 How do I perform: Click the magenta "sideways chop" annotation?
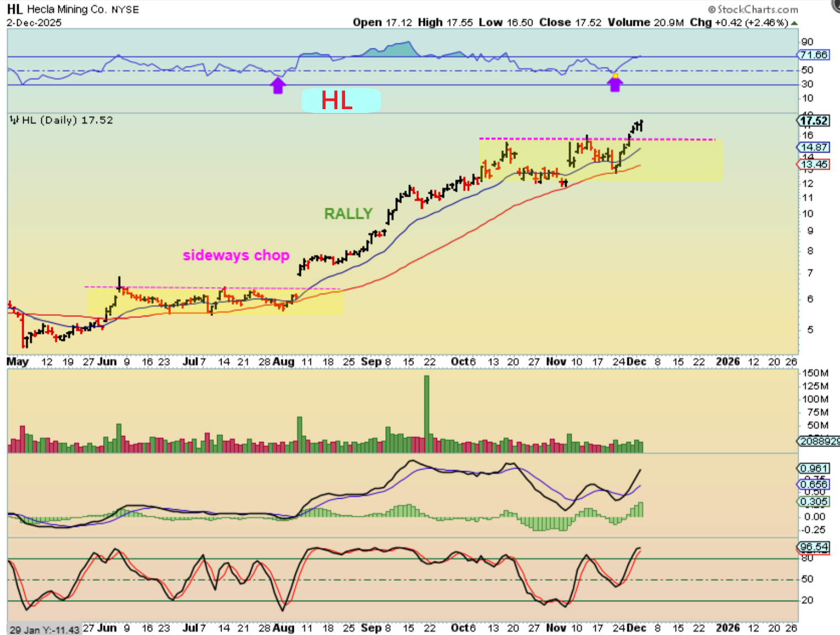(x=236, y=255)
